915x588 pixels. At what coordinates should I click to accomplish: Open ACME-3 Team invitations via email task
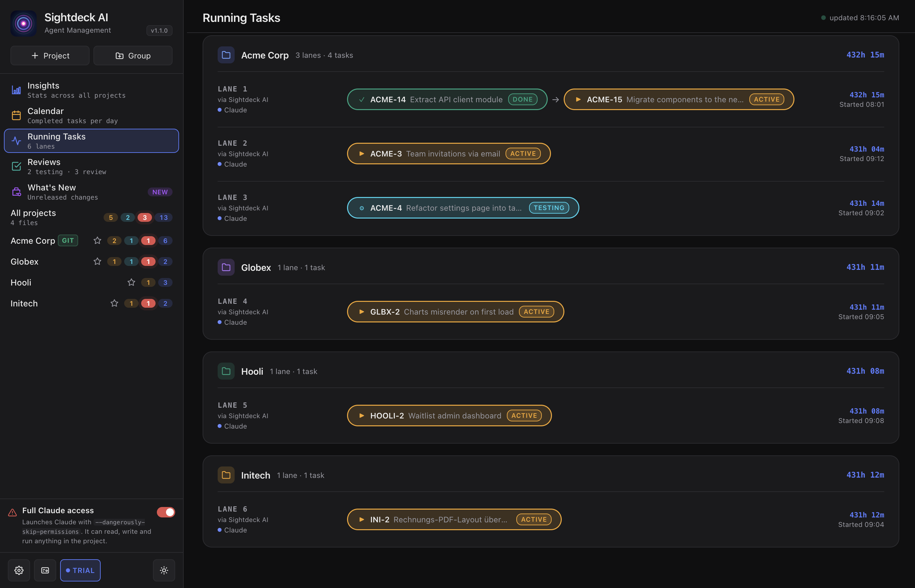click(449, 154)
